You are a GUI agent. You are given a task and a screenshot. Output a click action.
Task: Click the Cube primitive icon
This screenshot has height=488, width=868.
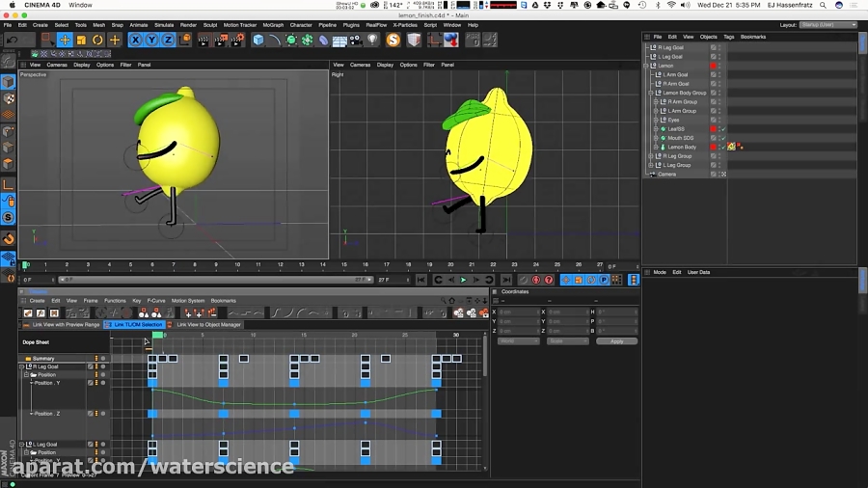(258, 40)
